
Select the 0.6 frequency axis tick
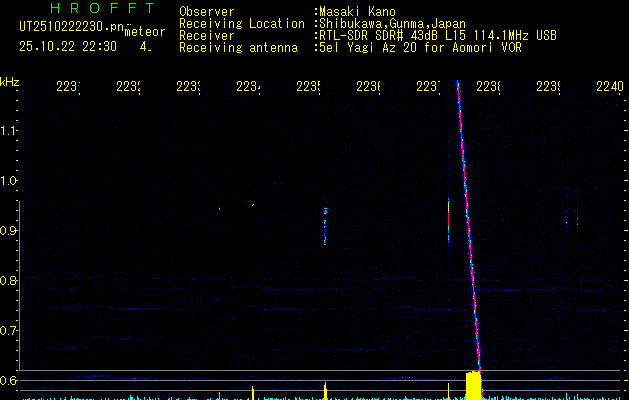tap(9, 381)
